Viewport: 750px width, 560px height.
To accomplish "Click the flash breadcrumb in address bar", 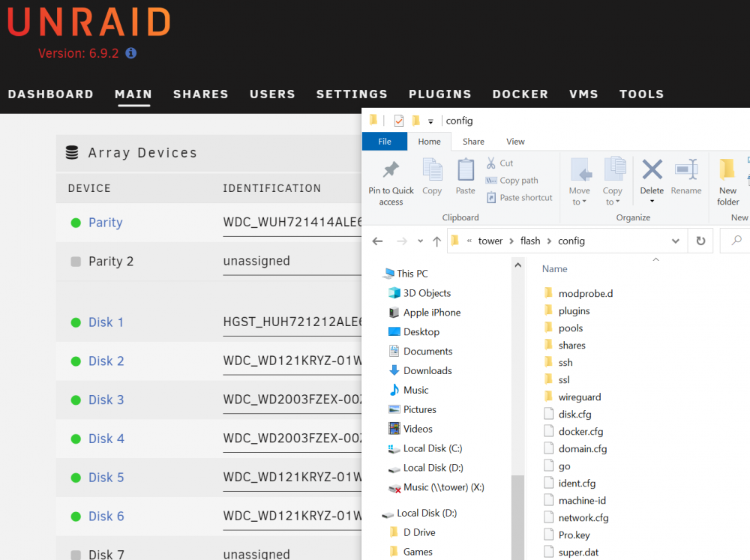I will click(x=530, y=241).
